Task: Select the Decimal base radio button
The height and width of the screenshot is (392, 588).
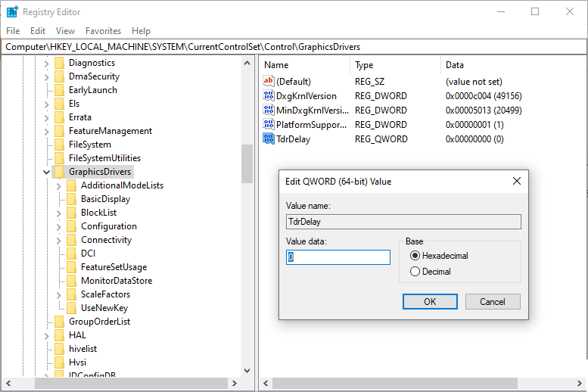Action: (415, 272)
